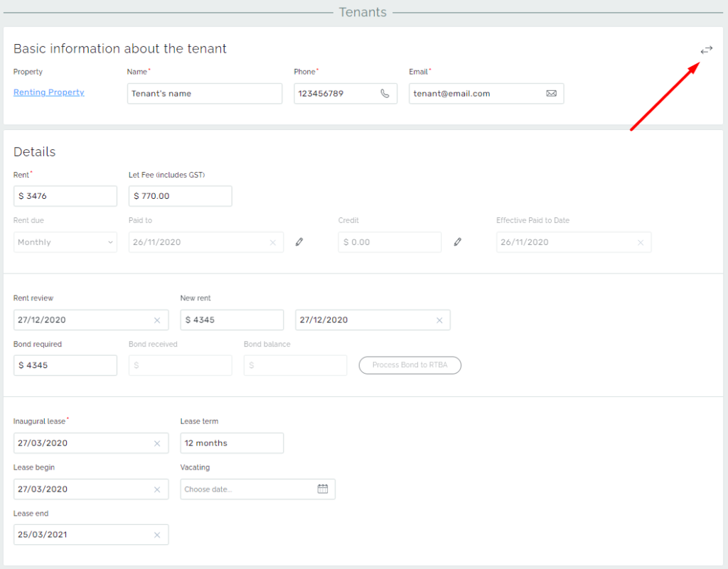This screenshot has height=569, width=728.
Task: Click the envelope icon in Email field
Action: click(551, 94)
